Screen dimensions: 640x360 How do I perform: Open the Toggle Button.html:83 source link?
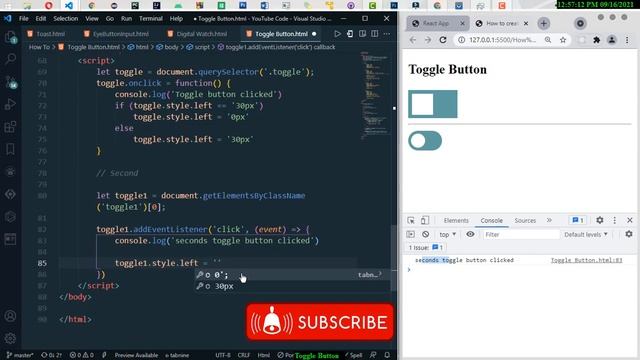pyautogui.click(x=587, y=260)
